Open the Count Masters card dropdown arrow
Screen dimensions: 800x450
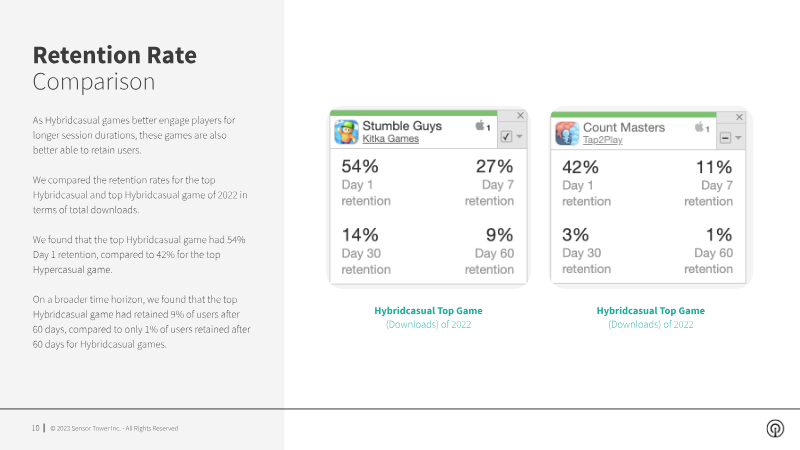pos(738,137)
